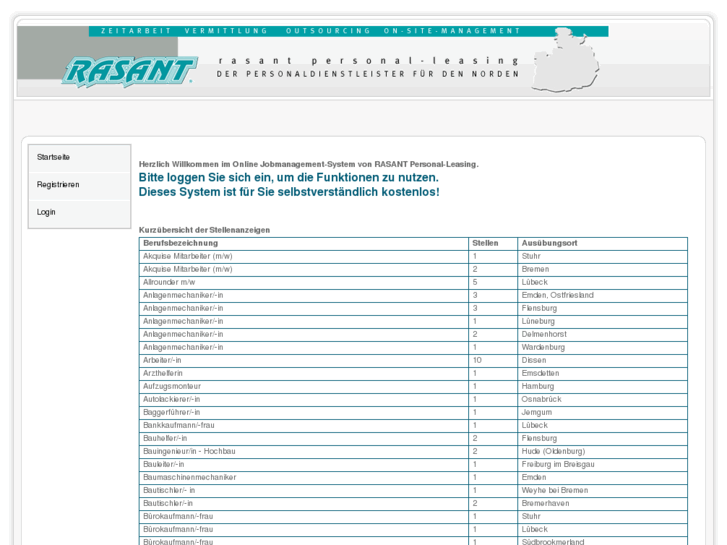Select Bauingenieur/in - Hochbau job entry
The height and width of the screenshot is (545, 727).
(413, 451)
